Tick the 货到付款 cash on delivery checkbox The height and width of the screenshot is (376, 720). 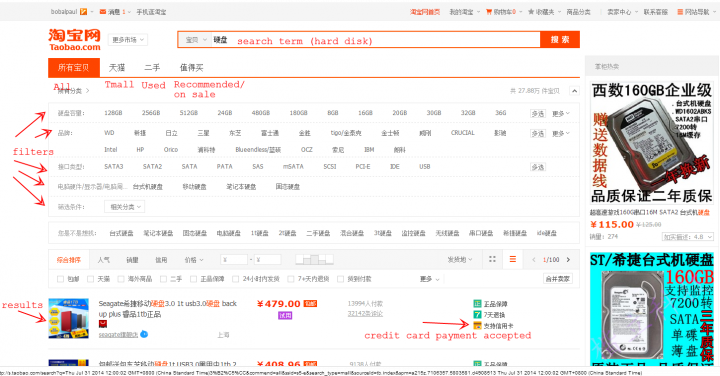(340, 279)
